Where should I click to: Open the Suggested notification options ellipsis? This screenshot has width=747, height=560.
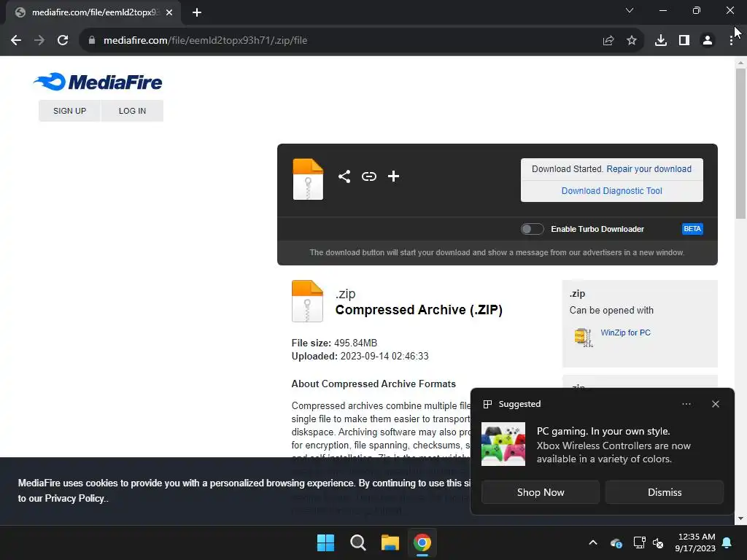click(x=686, y=404)
